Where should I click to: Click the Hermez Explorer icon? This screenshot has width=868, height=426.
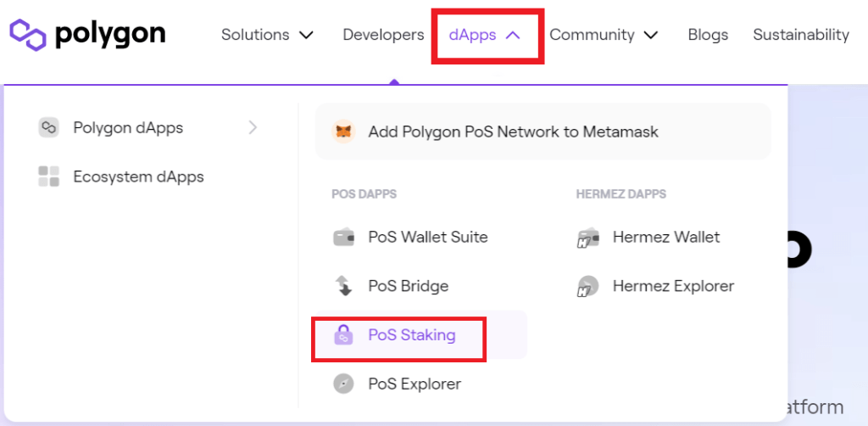point(587,286)
